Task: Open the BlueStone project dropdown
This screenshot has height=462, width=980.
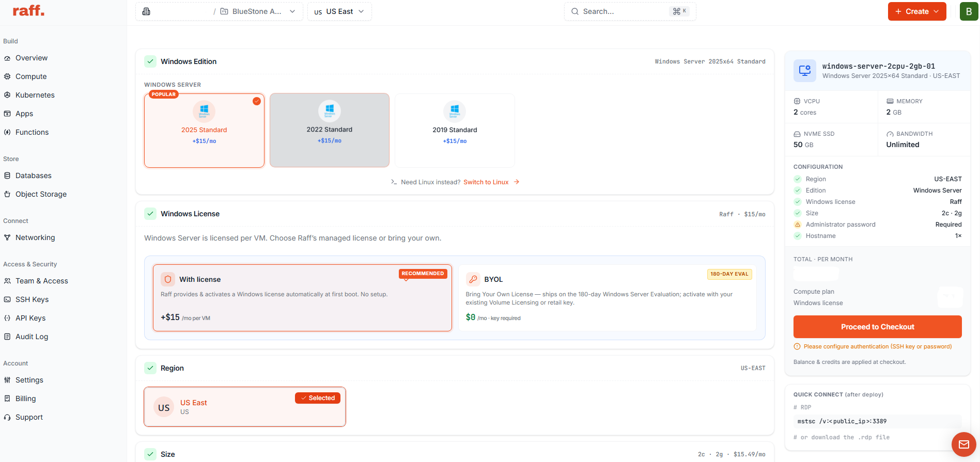Action: (x=258, y=11)
